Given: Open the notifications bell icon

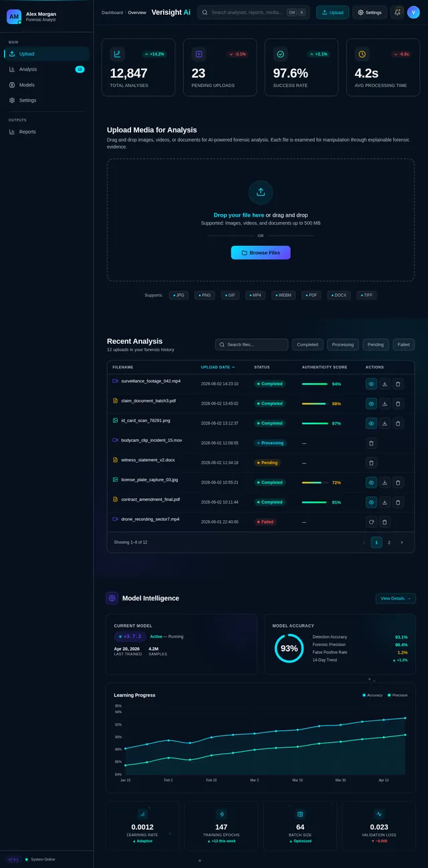Looking at the screenshot, I should pos(397,12).
